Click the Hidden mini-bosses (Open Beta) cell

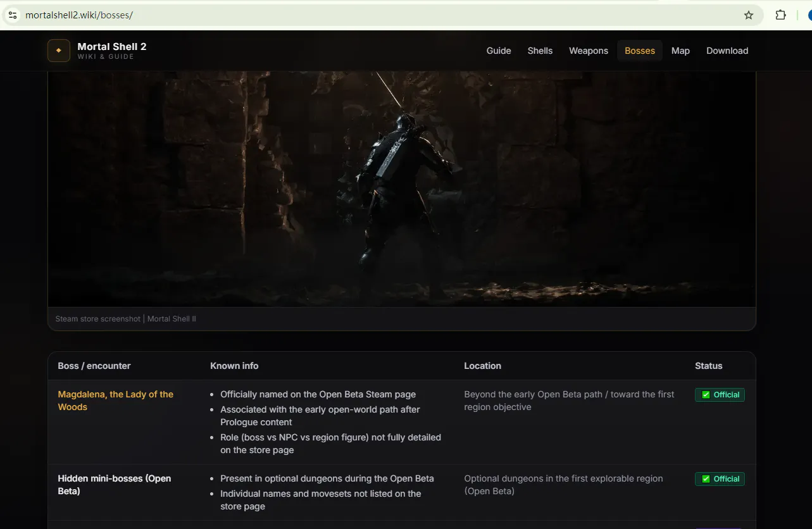coord(115,485)
